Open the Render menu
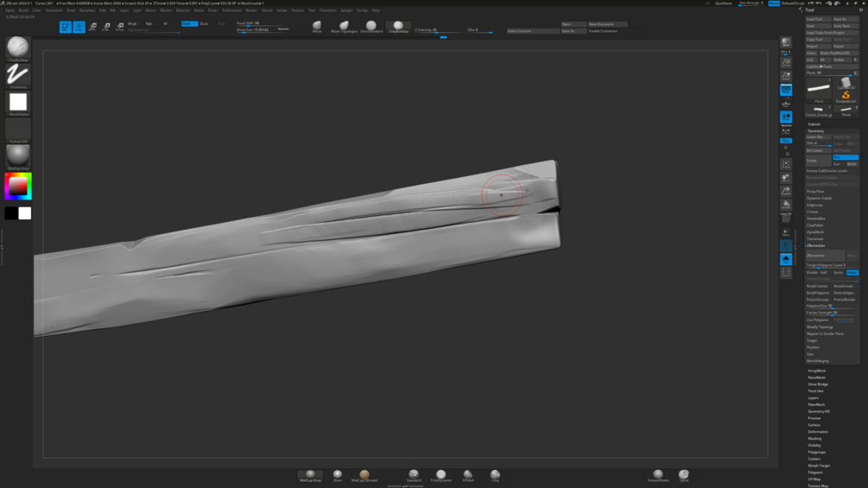Viewport: 868px width, 488px height. [251, 10]
